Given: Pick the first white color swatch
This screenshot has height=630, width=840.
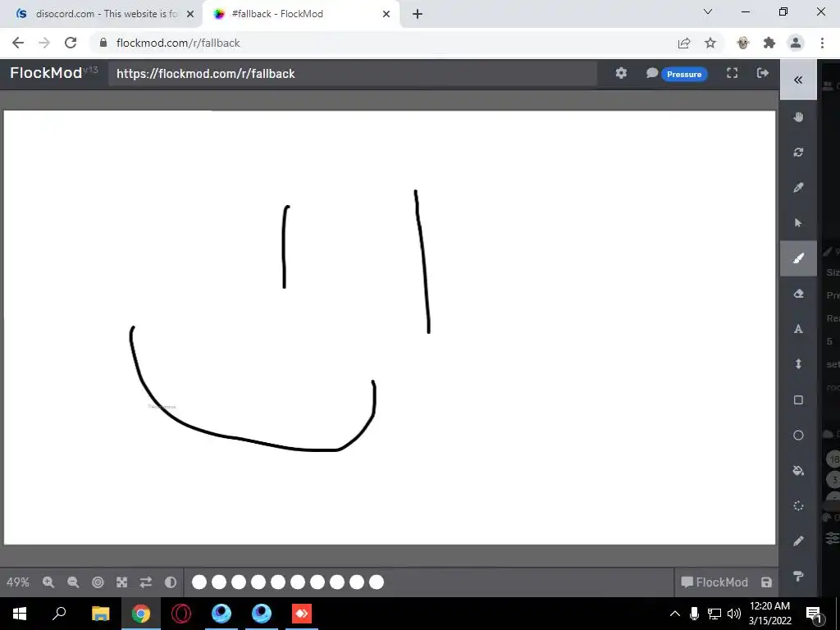Looking at the screenshot, I should pyautogui.click(x=199, y=582).
